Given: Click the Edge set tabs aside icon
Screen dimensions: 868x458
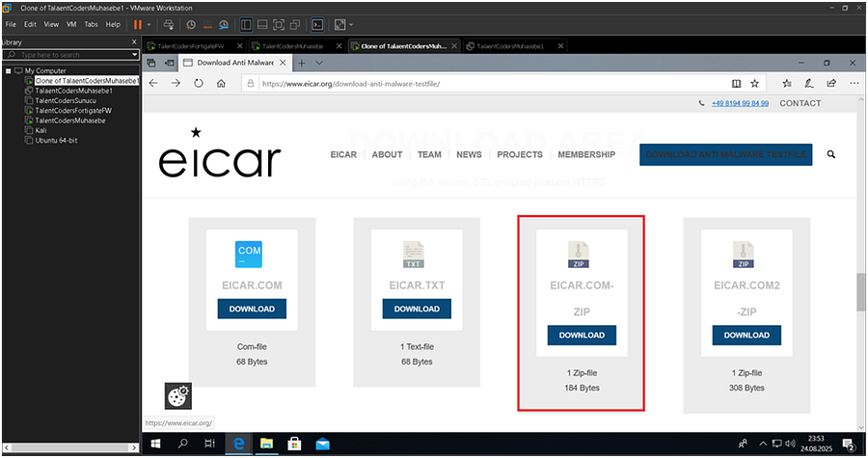Looking at the screenshot, I should pos(170,63).
